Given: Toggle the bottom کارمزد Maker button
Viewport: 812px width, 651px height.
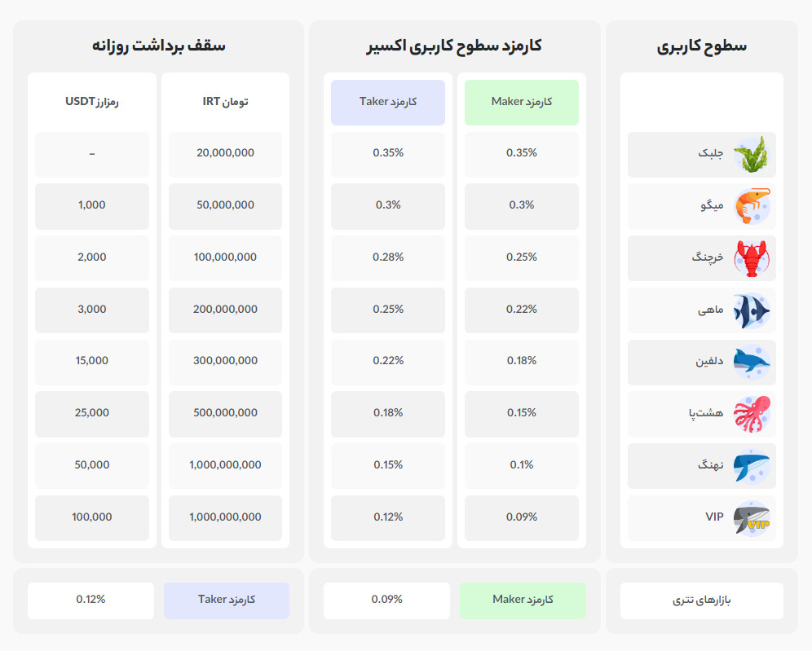Looking at the screenshot, I should pyautogui.click(x=523, y=600).
